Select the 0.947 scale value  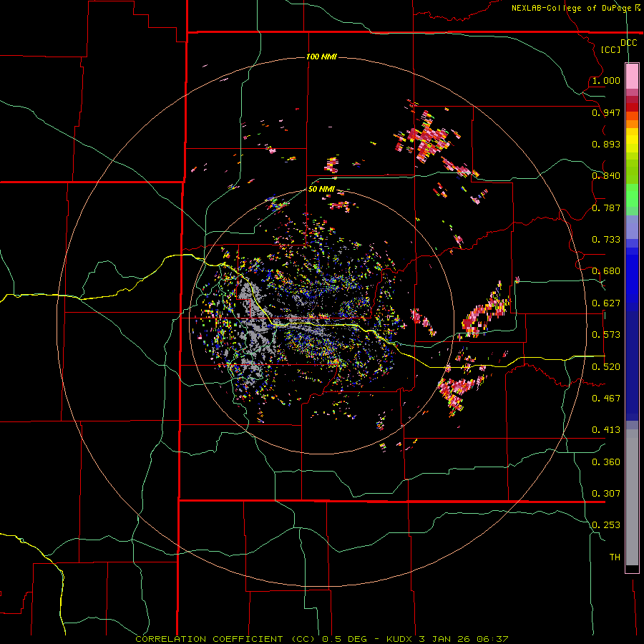(x=606, y=112)
